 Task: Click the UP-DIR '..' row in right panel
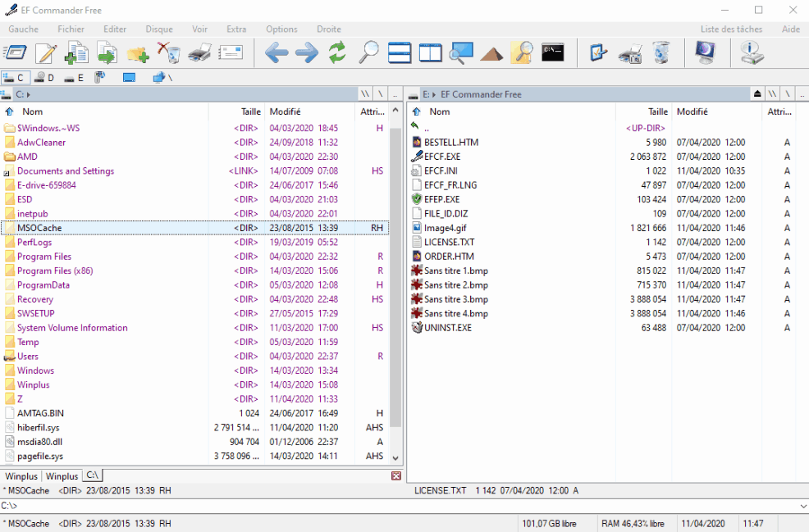(x=602, y=128)
